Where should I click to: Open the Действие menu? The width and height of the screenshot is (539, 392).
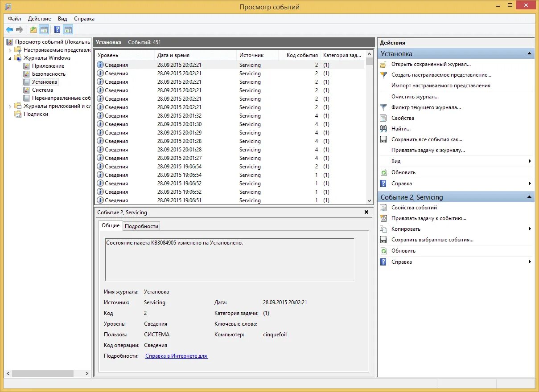coord(40,19)
